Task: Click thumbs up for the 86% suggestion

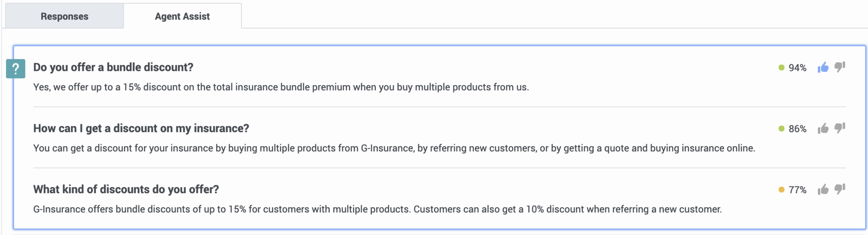Action: 823,129
